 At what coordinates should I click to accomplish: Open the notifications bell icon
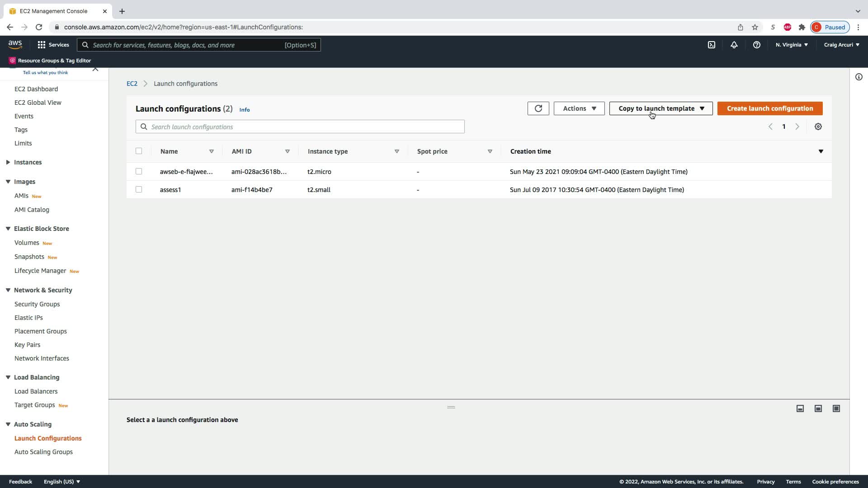pyautogui.click(x=734, y=45)
